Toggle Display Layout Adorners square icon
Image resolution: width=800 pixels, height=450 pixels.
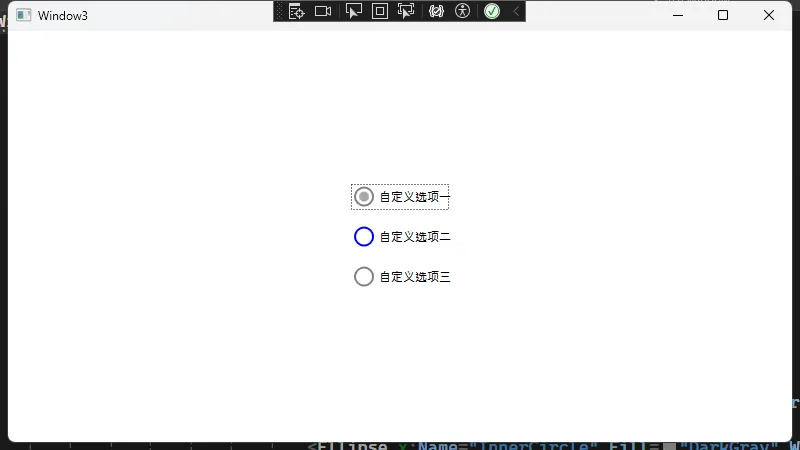380,11
